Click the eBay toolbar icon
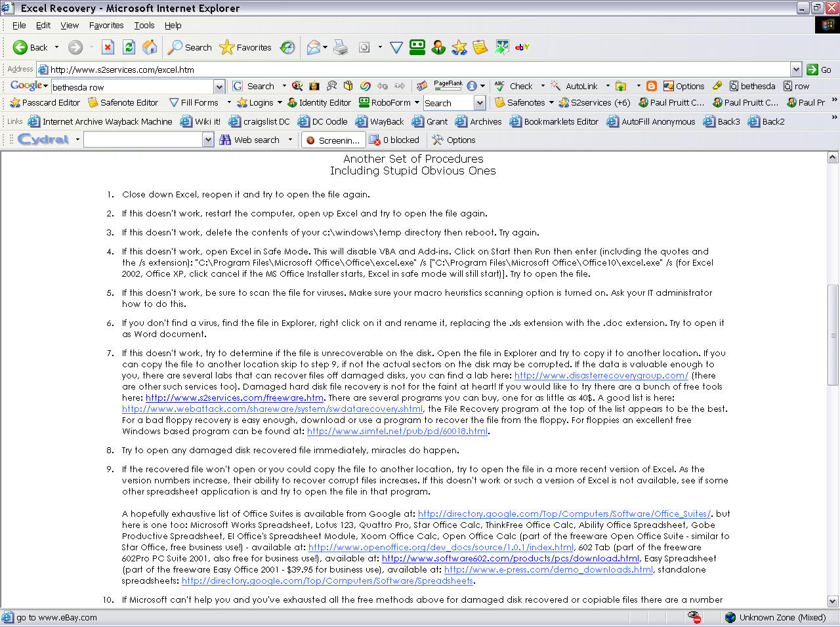Screen dimensions: 840x627 point(522,47)
